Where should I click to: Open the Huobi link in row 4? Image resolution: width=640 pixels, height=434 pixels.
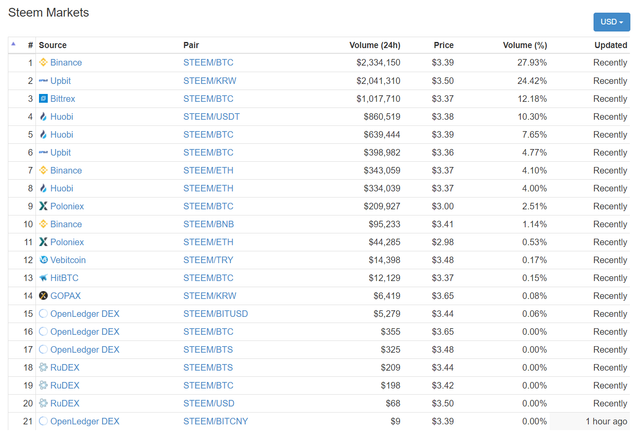click(x=62, y=116)
